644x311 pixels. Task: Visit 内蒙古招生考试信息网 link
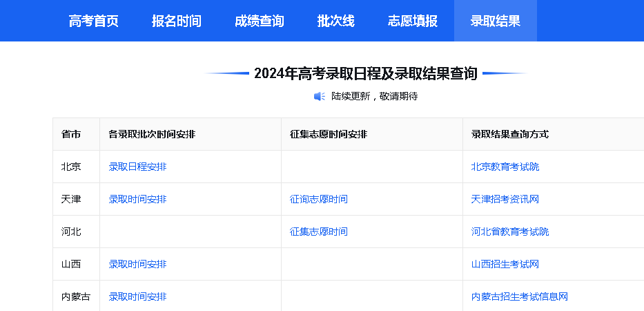point(520,296)
